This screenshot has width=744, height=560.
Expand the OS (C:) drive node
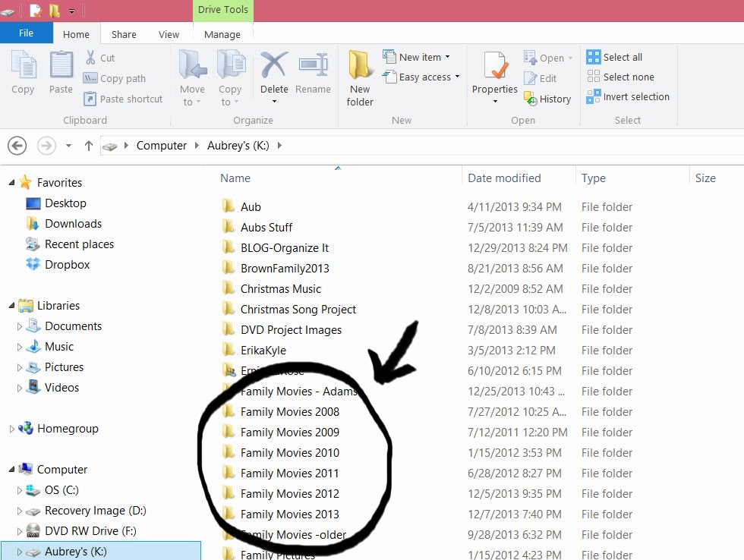click(20, 490)
